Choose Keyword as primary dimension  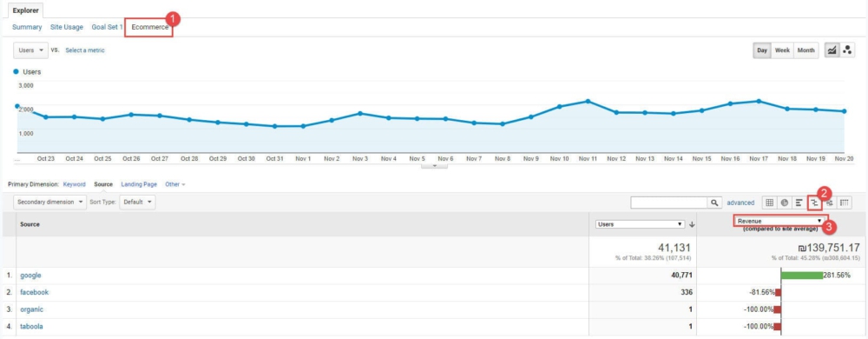pos(74,184)
